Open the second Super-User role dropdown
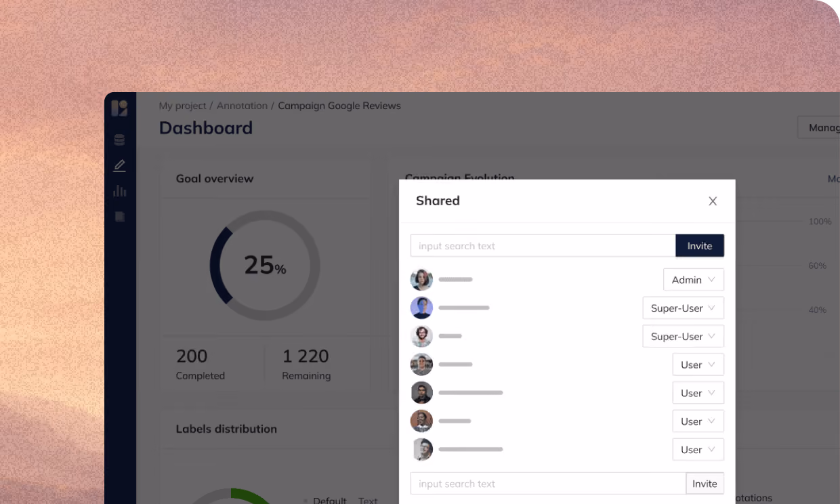 [x=683, y=337]
